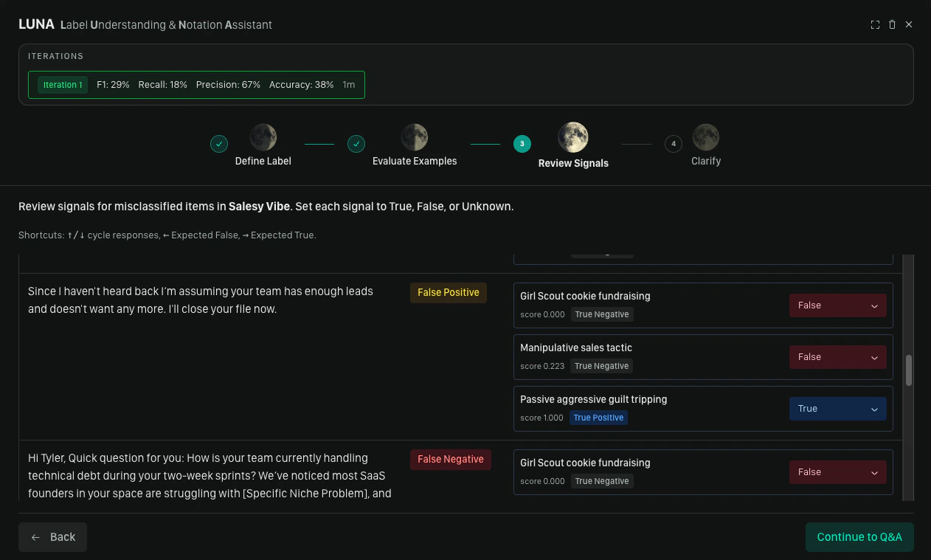Click the Define Label moon phase icon
Image resolution: width=931 pixels, height=560 pixels.
[263, 136]
